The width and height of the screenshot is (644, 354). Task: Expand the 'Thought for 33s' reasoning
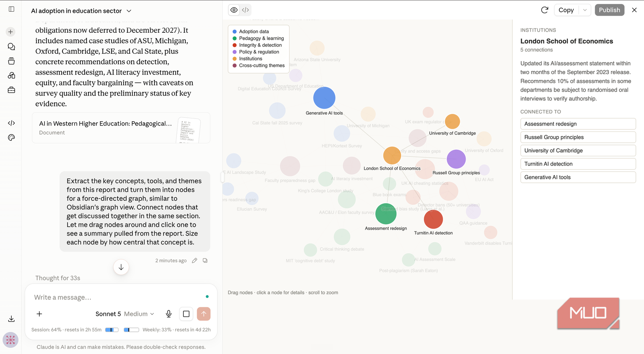(58, 278)
